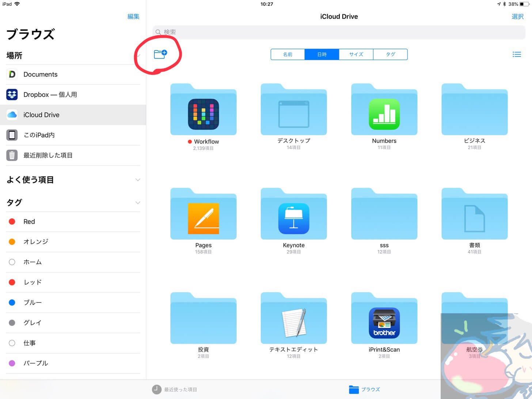The image size is (532, 399).
Task: Click the 10:27 clock
Action: pos(267,4)
